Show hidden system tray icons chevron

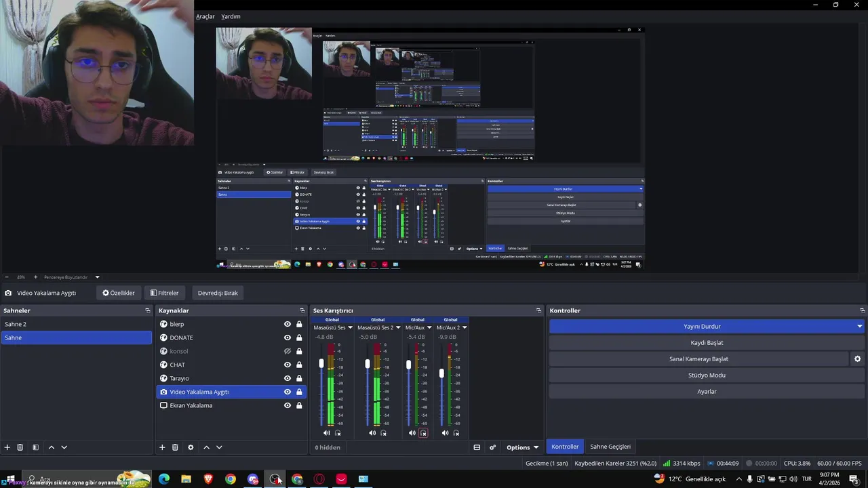click(739, 479)
